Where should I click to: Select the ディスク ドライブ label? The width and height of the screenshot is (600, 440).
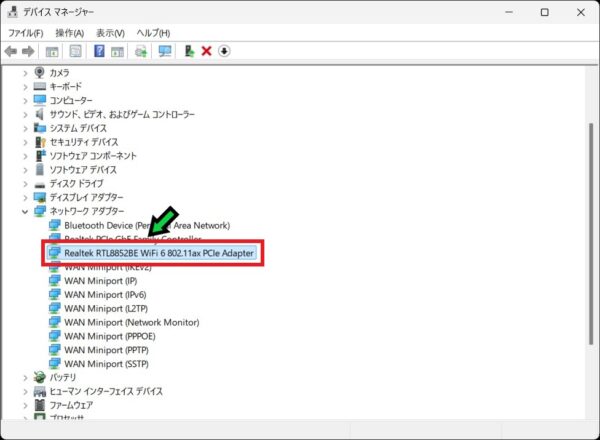tap(77, 183)
